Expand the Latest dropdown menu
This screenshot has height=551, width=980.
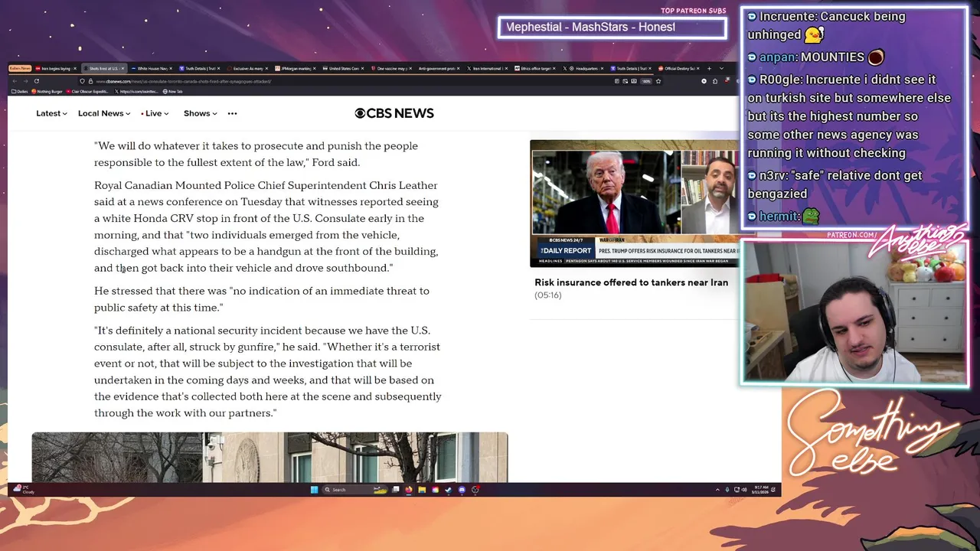tap(51, 113)
